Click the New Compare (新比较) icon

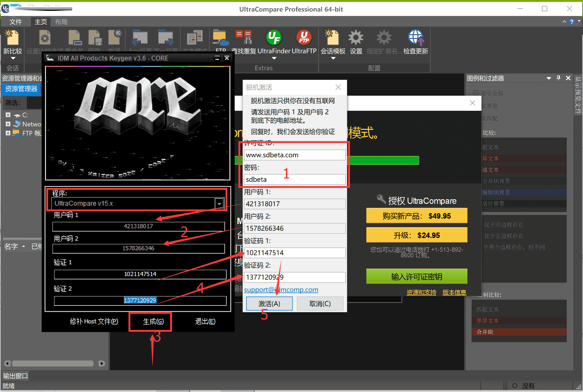pos(12,37)
